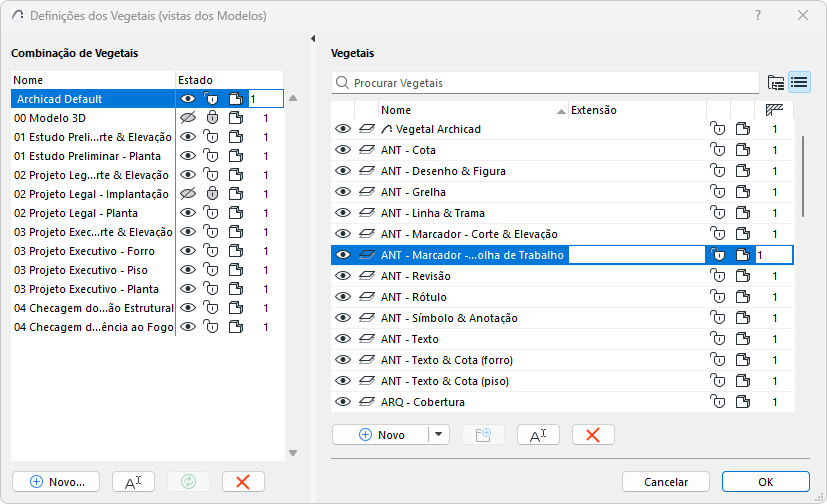Select 03 Projeto Executivo - Forro combination
Image resolution: width=827 pixels, height=504 pixels.
[x=90, y=251]
